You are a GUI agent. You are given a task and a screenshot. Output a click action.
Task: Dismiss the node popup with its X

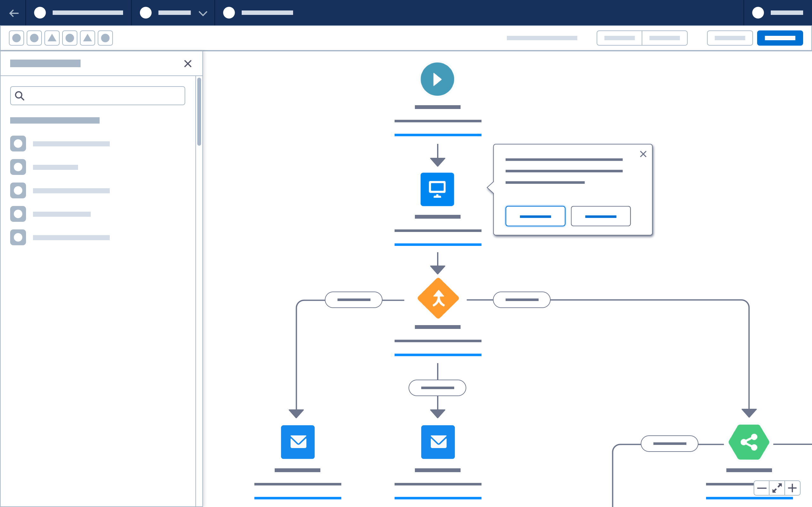pyautogui.click(x=643, y=154)
